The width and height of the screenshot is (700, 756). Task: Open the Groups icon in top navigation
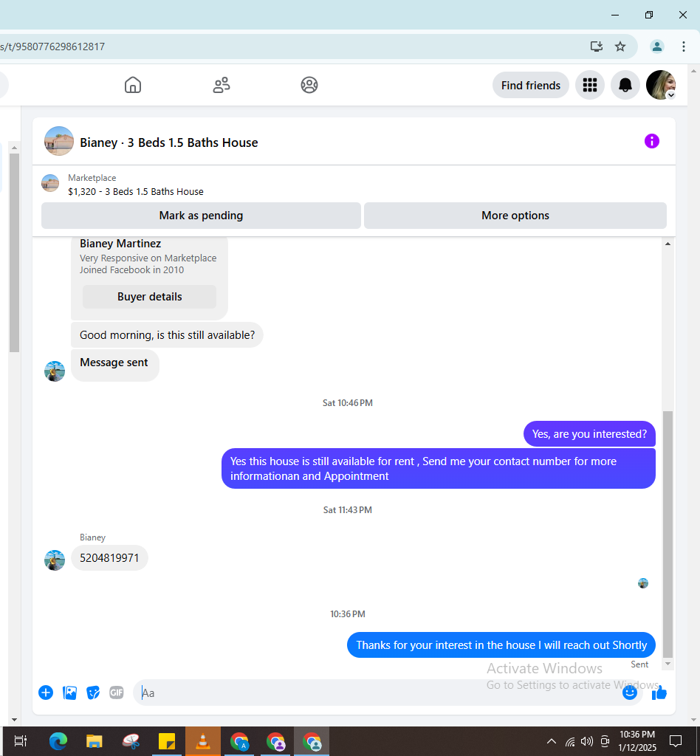pos(309,85)
